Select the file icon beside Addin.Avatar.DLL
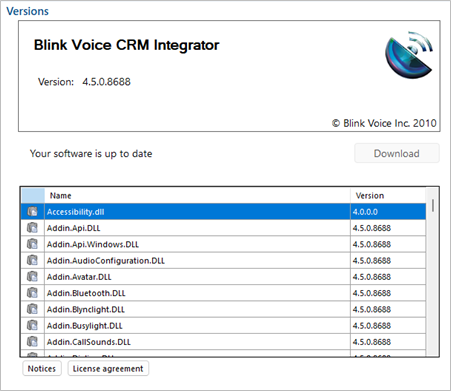 (x=32, y=277)
